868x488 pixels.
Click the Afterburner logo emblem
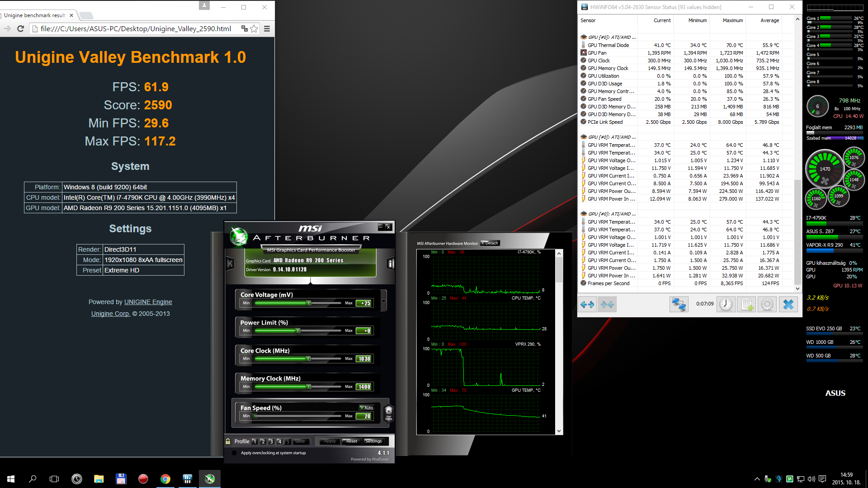point(239,236)
